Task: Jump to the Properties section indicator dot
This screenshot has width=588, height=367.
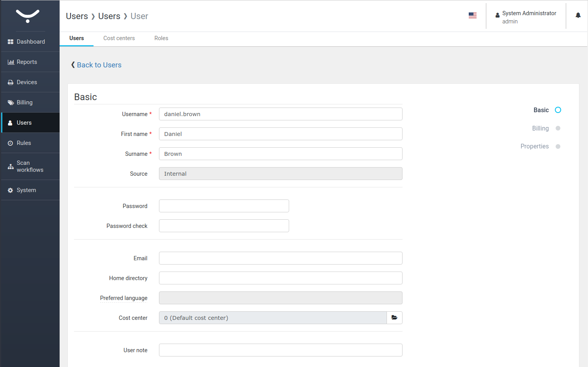Action: tap(558, 146)
